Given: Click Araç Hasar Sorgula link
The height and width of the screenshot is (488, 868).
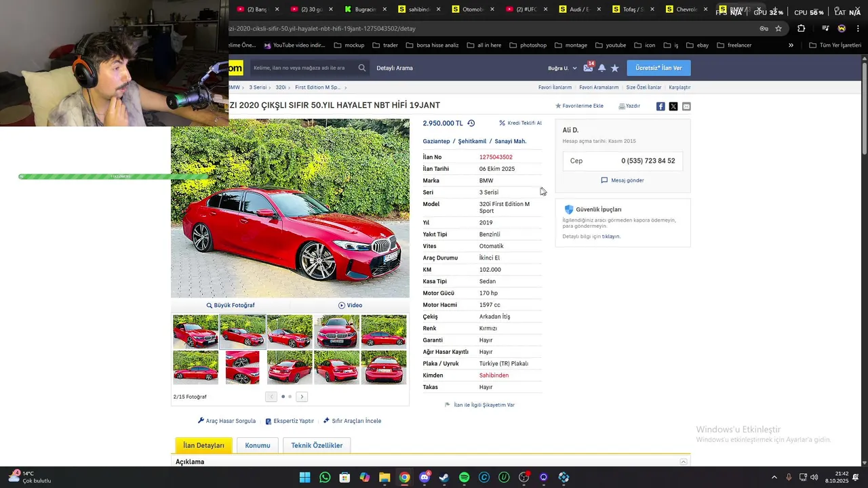Looking at the screenshot, I should click(x=226, y=421).
